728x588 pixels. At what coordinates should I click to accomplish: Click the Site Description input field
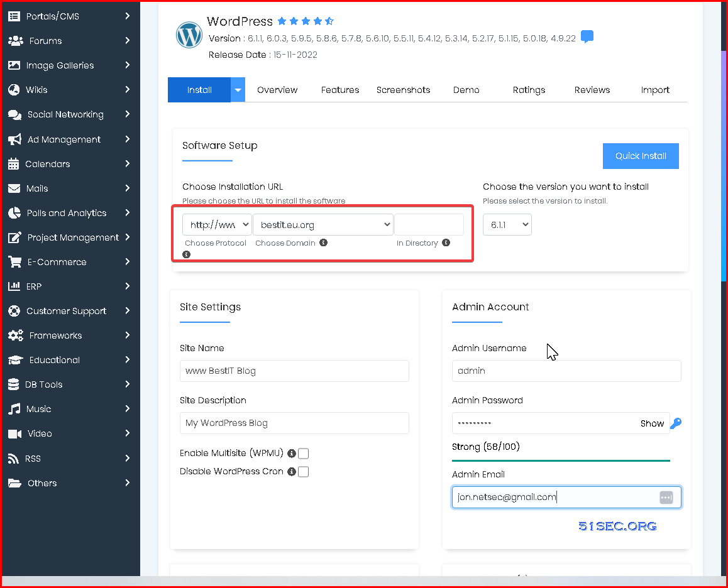point(294,423)
